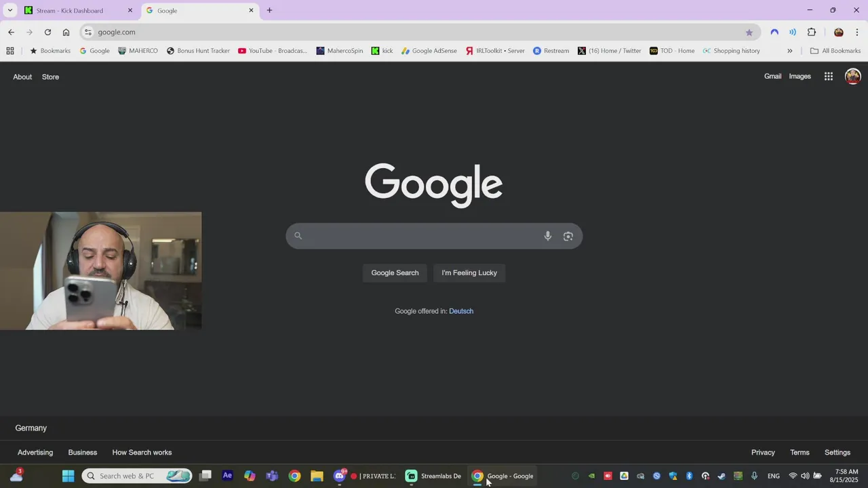This screenshot has height=488, width=868.
Task: Expand the Chrome tab search dropdown
Action: coord(10,10)
